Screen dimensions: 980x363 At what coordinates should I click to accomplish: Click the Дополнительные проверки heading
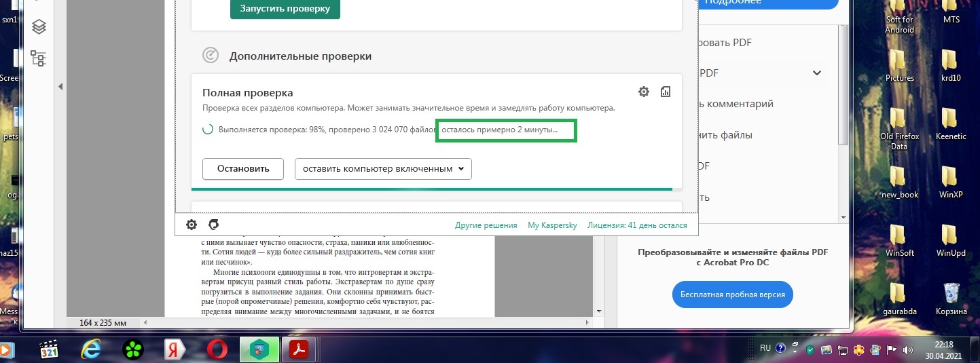click(301, 56)
